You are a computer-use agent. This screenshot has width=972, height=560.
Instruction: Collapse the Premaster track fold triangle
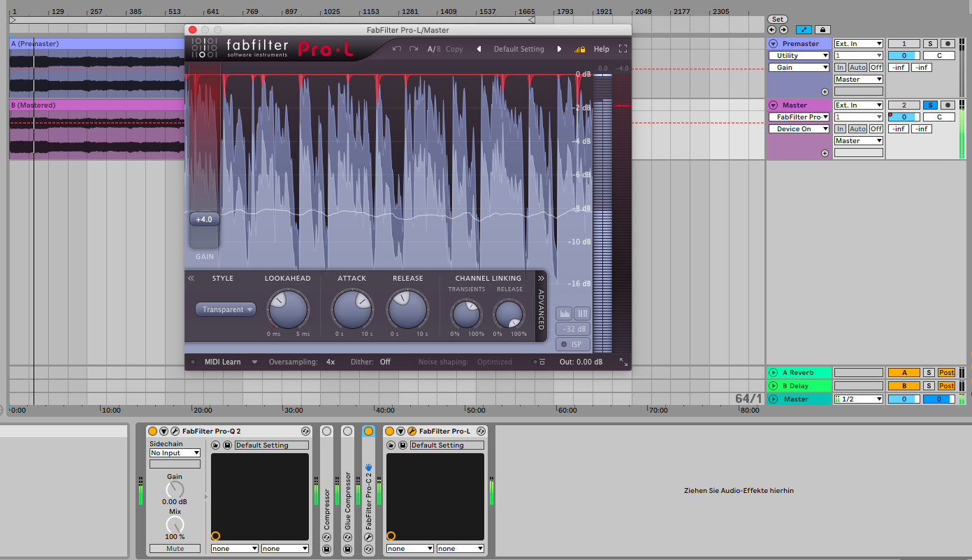pos(773,44)
